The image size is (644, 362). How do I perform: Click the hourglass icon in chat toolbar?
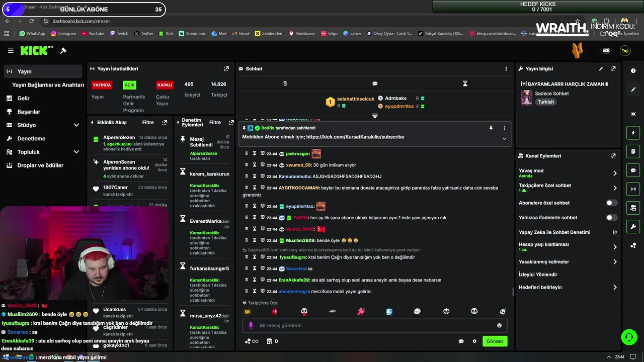tap(465, 83)
